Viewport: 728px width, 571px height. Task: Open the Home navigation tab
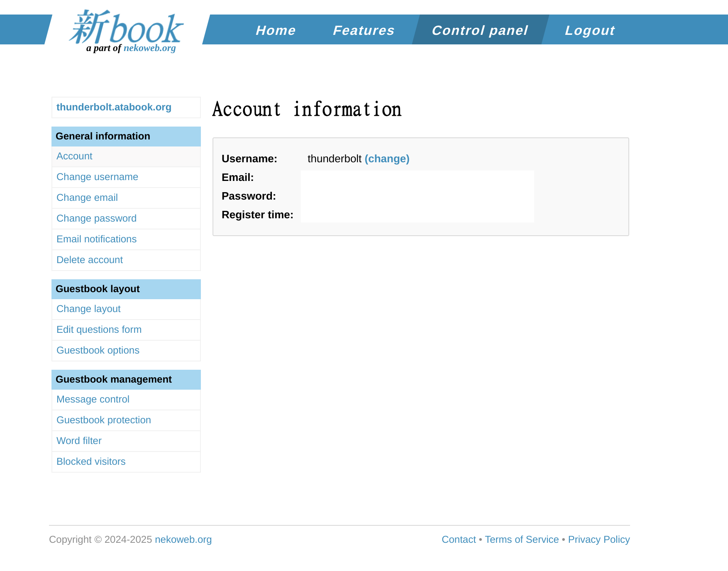tap(276, 30)
